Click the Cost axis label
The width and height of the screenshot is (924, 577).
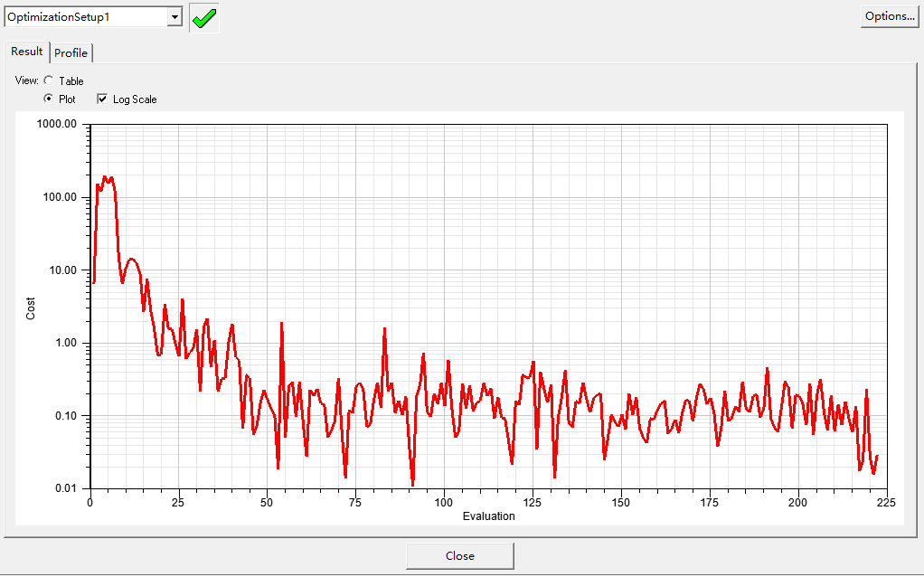coord(31,308)
